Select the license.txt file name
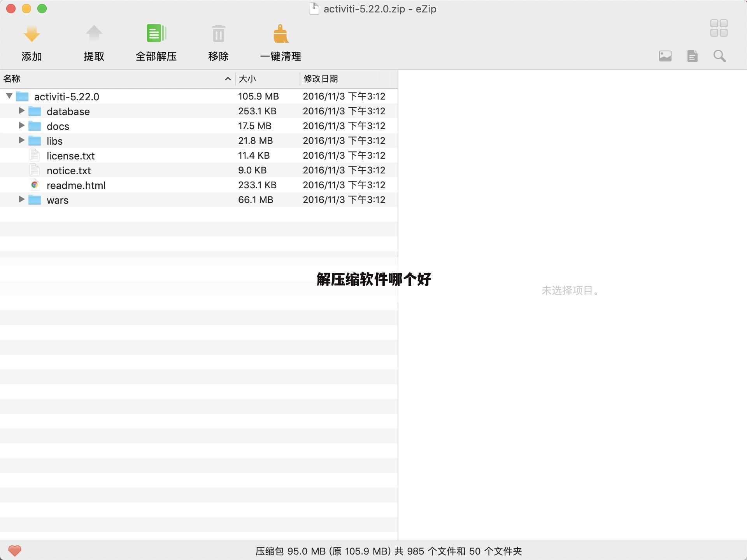 click(70, 156)
